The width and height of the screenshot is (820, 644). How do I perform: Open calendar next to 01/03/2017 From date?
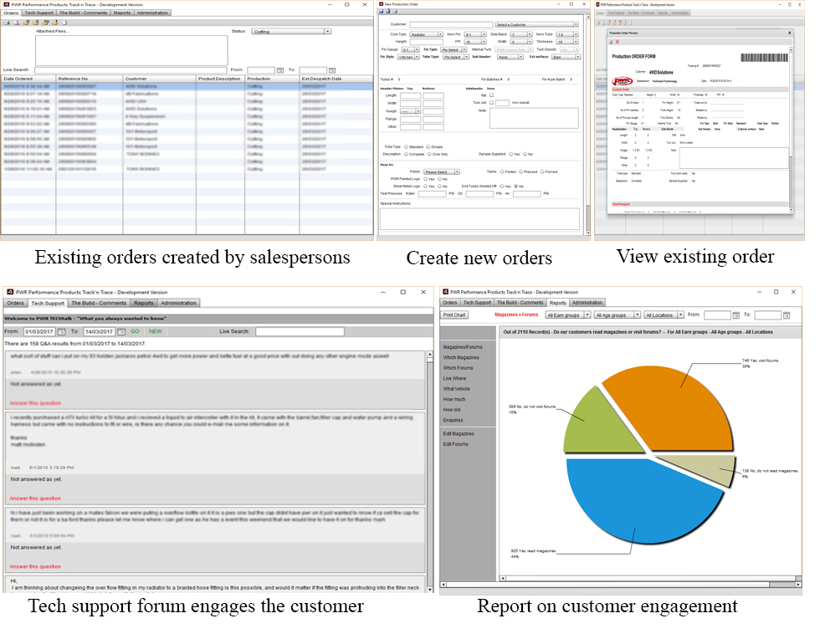tap(61, 332)
